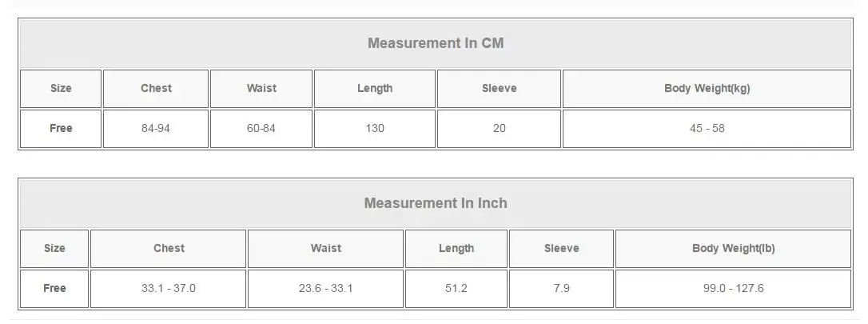Click the 99.0 - 127.6 weight cell
This screenshot has width=868, height=324.
[x=733, y=288]
